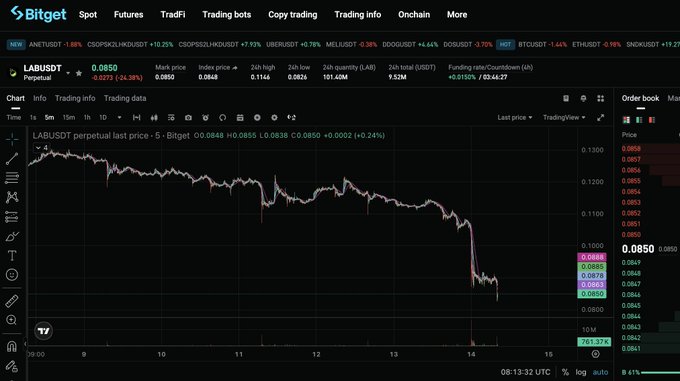This screenshot has height=381, width=680.
Task: Open the Spot menu
Action: point(88,14)
